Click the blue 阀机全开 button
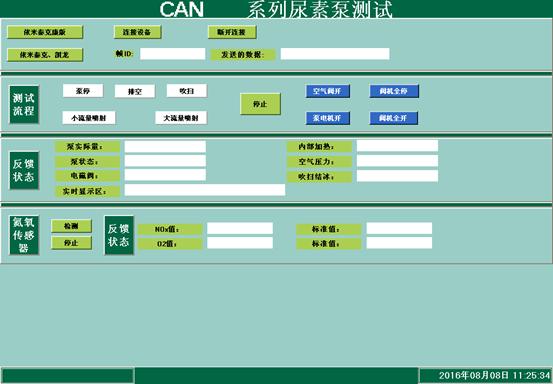Image resolution: width=553 pixels, height=384 pixels. coord(394,118)
